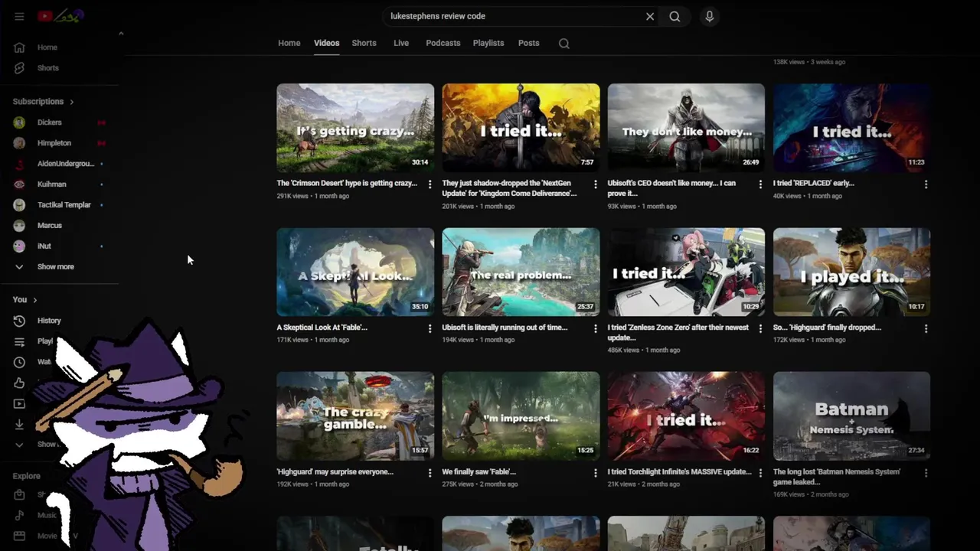Open the Playlists tab
Image resolution: width=980 pixels, height=551 pixels.
[488, 44]
